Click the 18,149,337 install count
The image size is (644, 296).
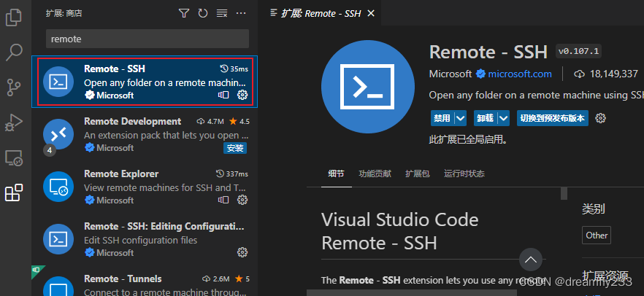(606, 74)
